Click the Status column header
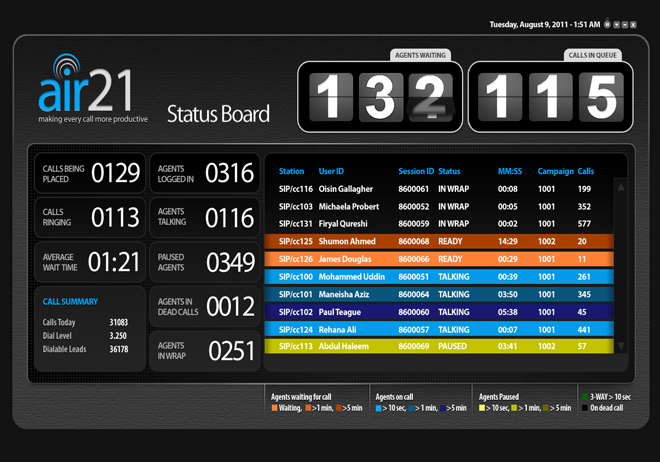 click(x=450, y=171)
